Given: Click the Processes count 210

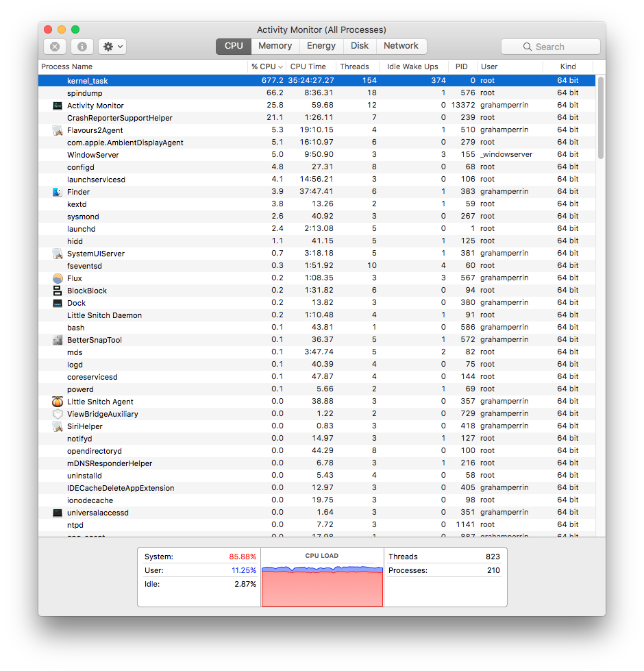Looking at the screenshot, I should point(493,570).
